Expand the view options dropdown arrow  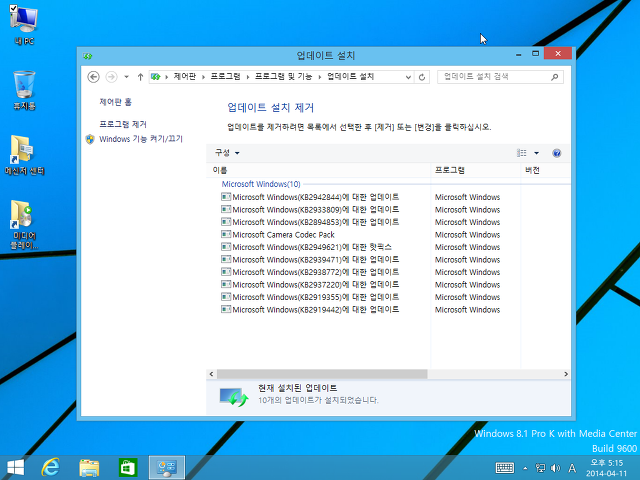coord(536,153)
